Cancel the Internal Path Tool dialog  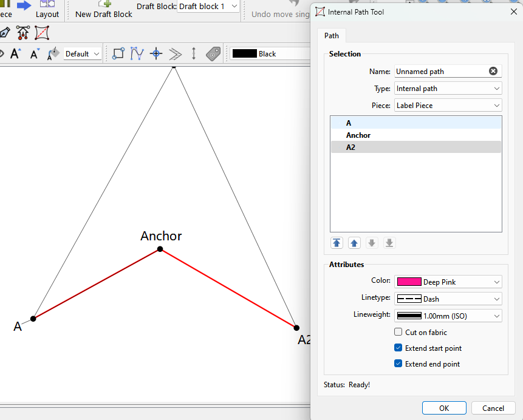point(493,408)
